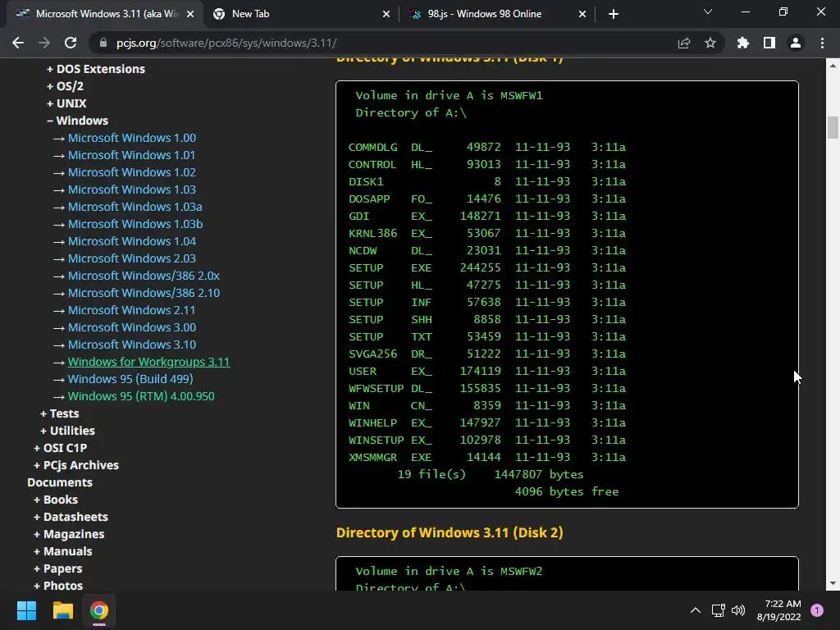Share this page using the share icon
840x630 pixels.
coord(684,43)
